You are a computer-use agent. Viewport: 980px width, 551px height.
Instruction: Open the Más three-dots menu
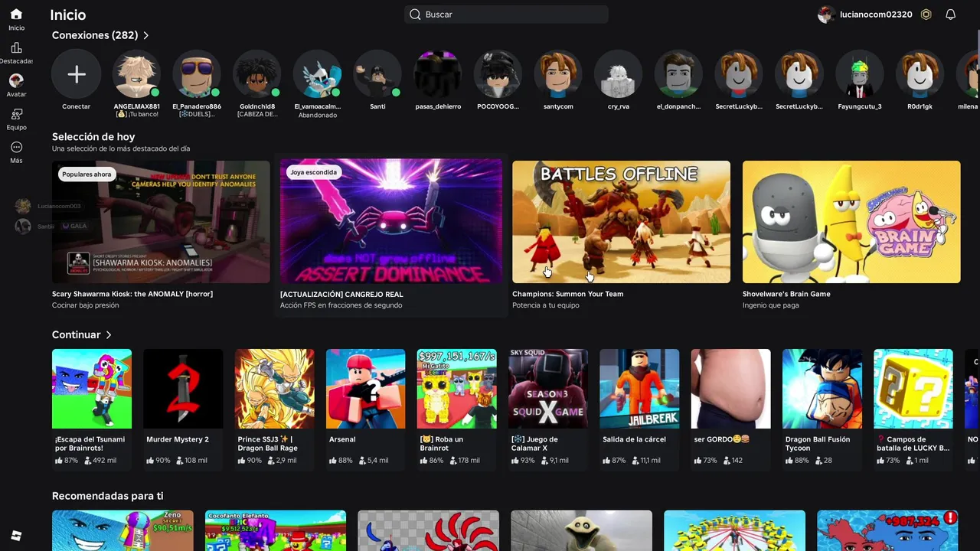click(16, 147)
